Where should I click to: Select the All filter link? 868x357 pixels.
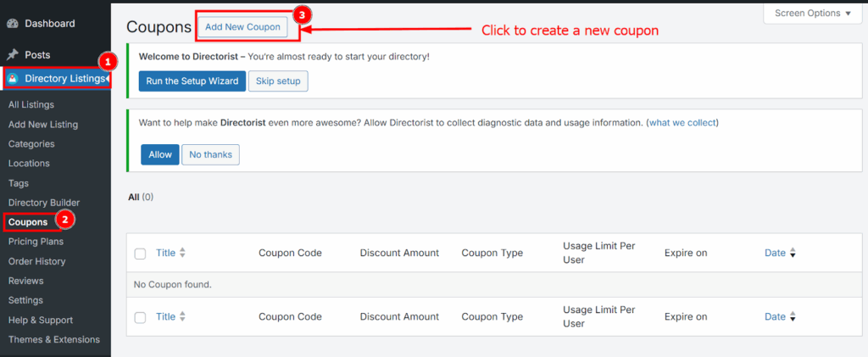click(x=133, y=197)
